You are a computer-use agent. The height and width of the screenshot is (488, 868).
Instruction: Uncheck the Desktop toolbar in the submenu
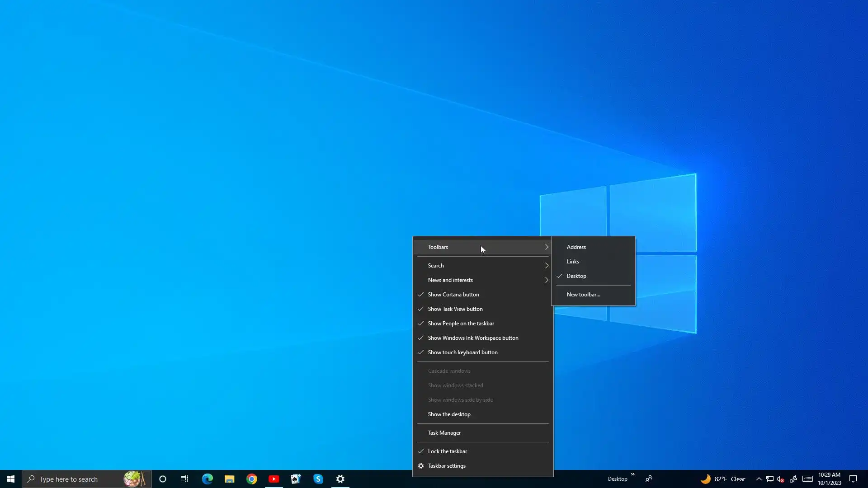coord(576,276)
